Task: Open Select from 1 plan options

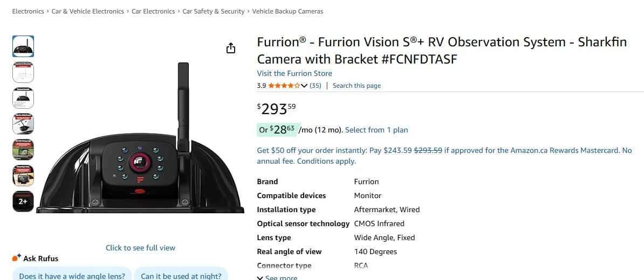Action: 376,130
